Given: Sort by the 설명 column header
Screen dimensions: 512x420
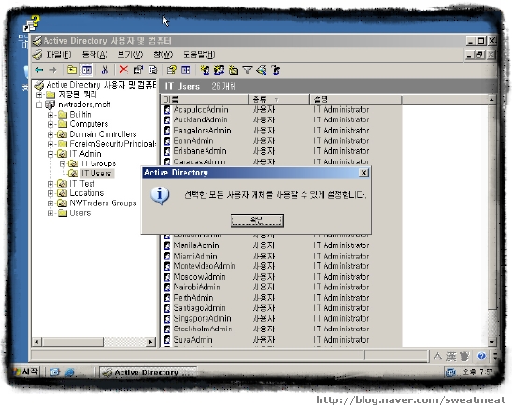Looking at the screenshot, I should click(356, 99).
